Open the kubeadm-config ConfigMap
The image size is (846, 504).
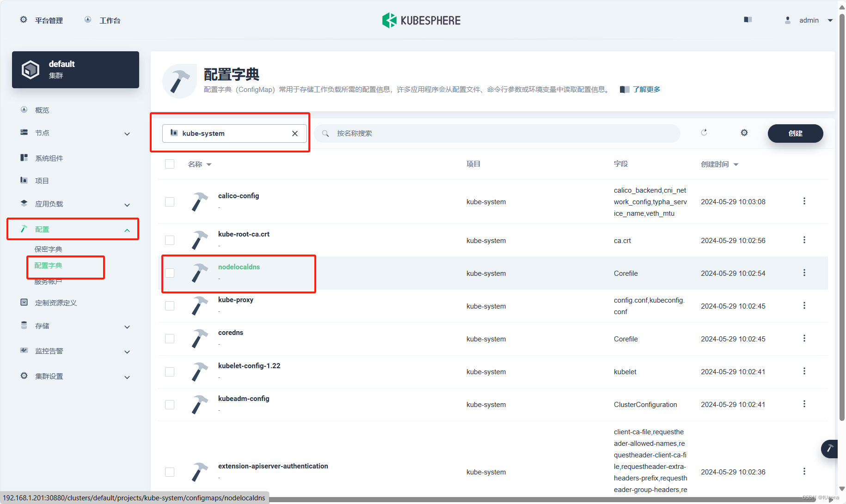click(x=244, y=398)
